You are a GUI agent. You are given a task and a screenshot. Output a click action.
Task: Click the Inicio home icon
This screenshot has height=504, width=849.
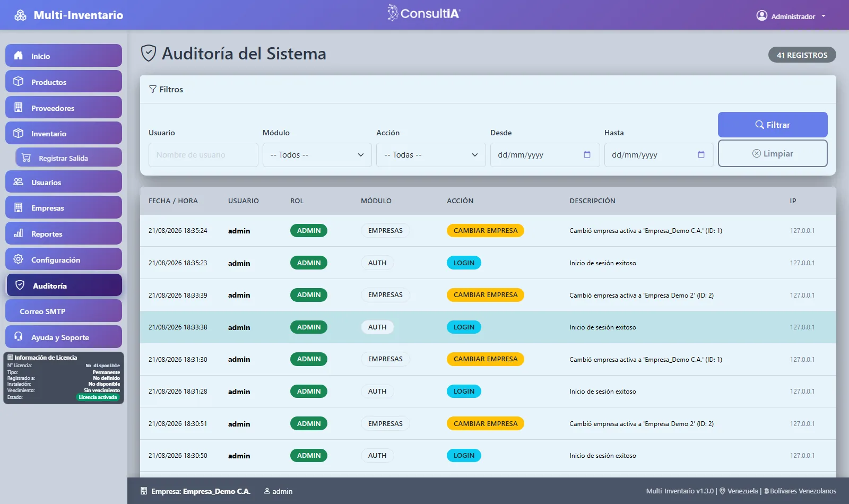19,56
